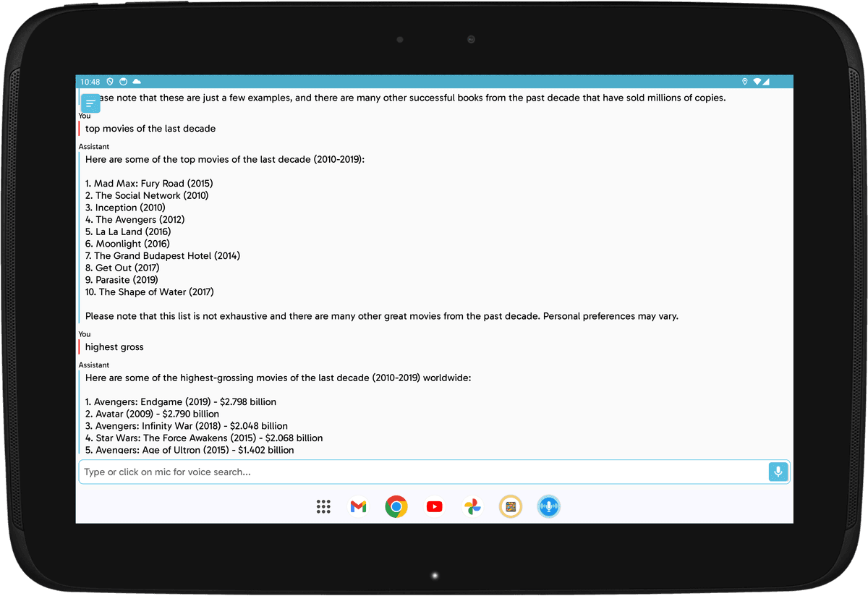Tap 'The Shape of Water (2017)' entry
The height and width of the screenshot is (596, 868).
point(150,292)
